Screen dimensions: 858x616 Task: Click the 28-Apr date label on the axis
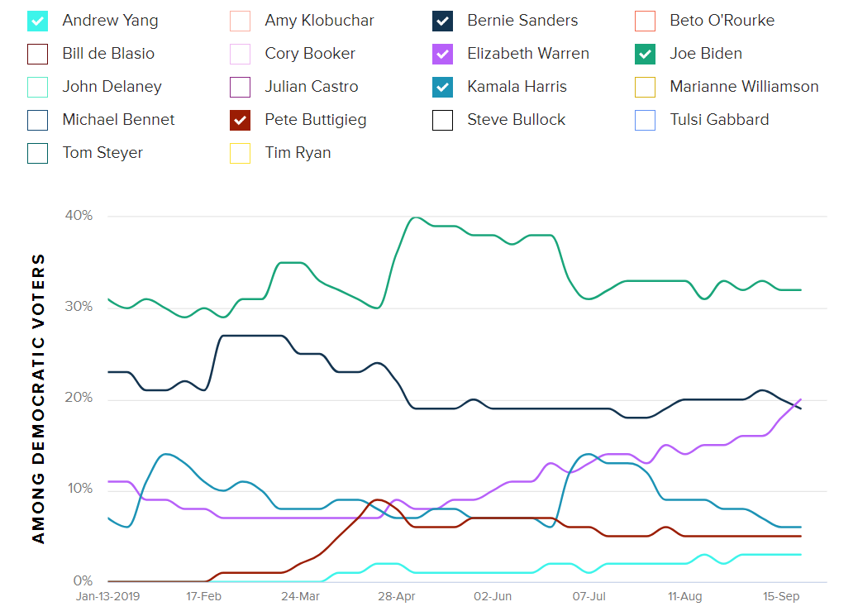point(397,596)
